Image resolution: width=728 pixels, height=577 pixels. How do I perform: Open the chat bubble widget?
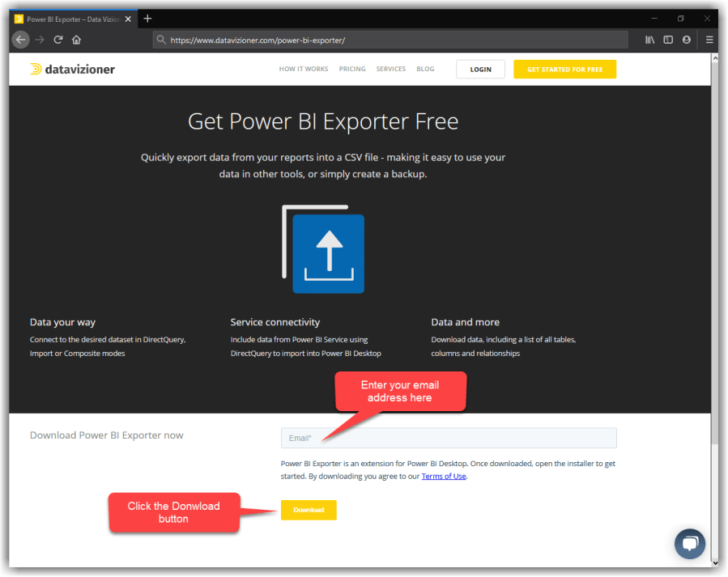point(690,543)
